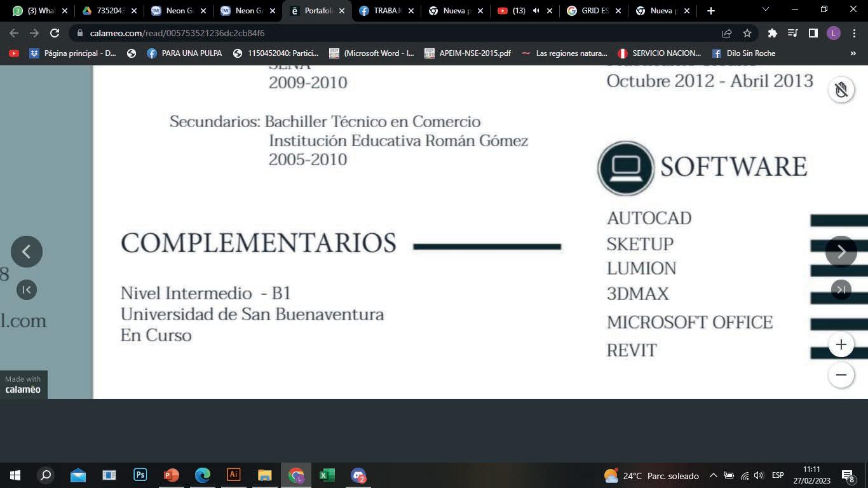Click the Made with Calameo badge
868x488 pixels.
click(24, 384)
